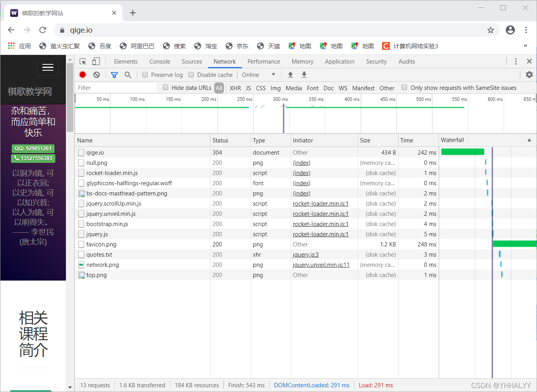Check Hide data URLs
Screen dimensions: 537x392
point(166,88)
